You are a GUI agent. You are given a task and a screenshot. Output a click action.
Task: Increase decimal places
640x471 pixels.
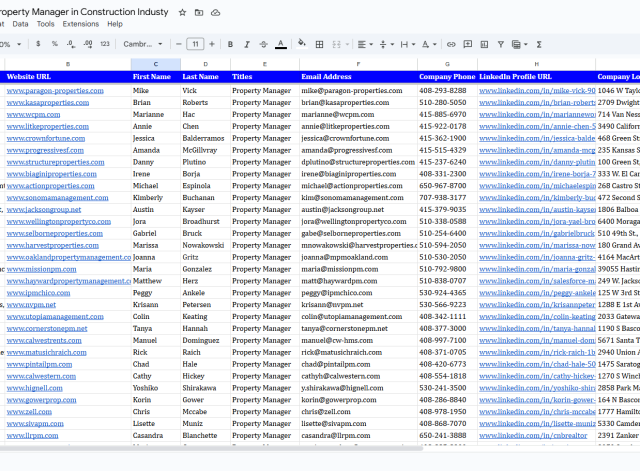88,44
